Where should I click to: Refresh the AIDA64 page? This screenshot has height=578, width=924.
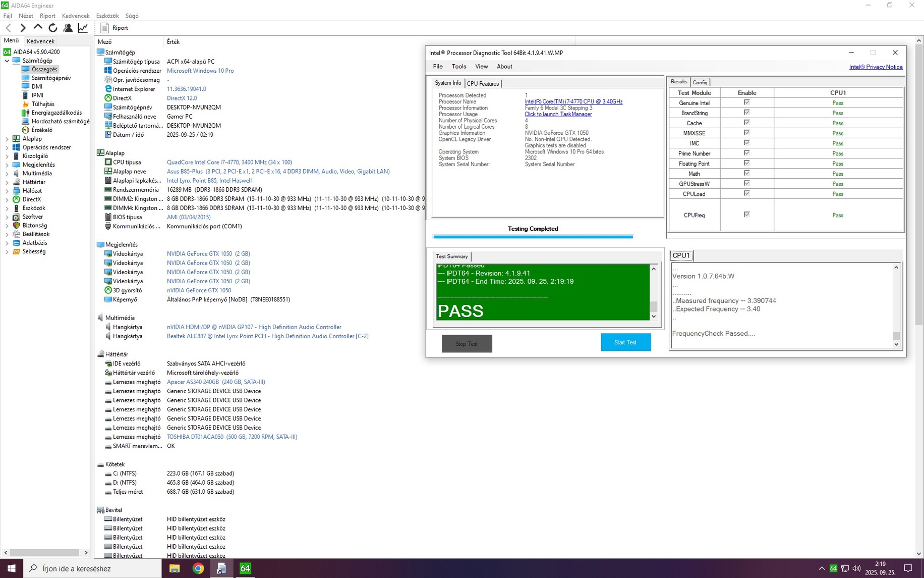coord(53,28)
